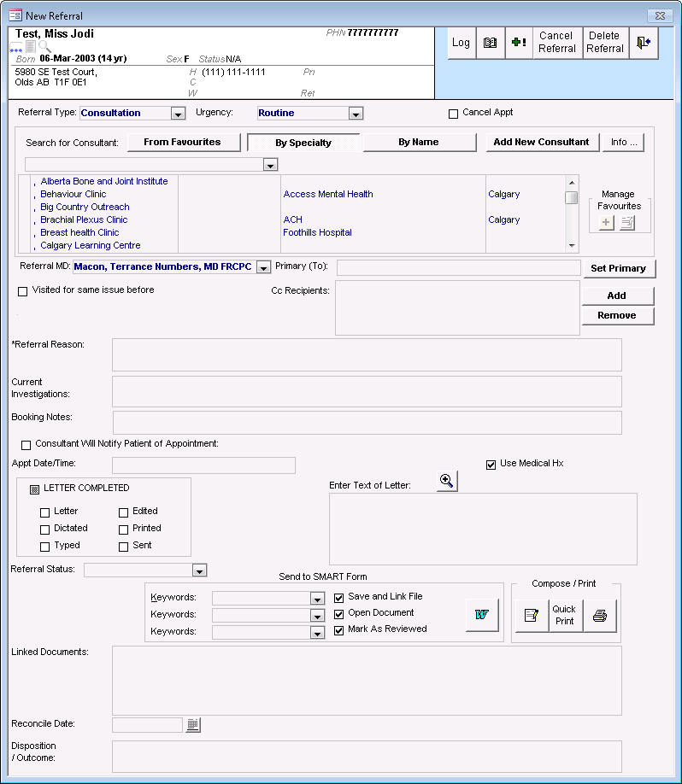Viewport: 682px width, 784px height.
Task: Open the first Keywords dropdown
Action: pyautogui.click(x=317, y=599)
